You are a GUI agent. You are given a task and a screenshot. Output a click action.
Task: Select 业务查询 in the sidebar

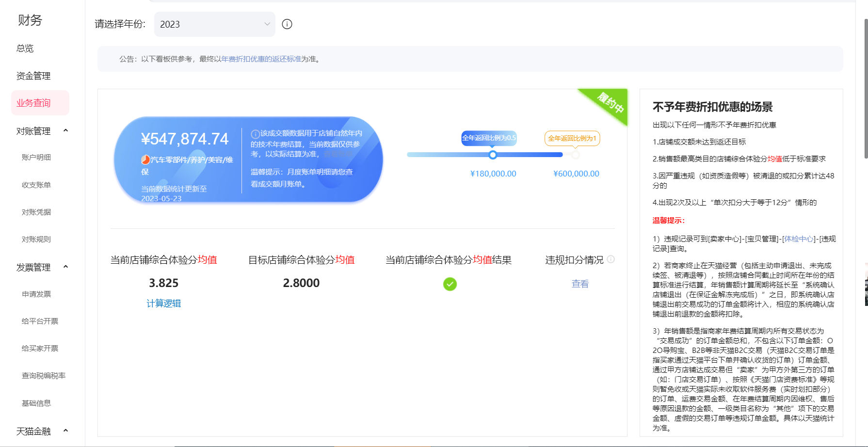coord(40,103)
